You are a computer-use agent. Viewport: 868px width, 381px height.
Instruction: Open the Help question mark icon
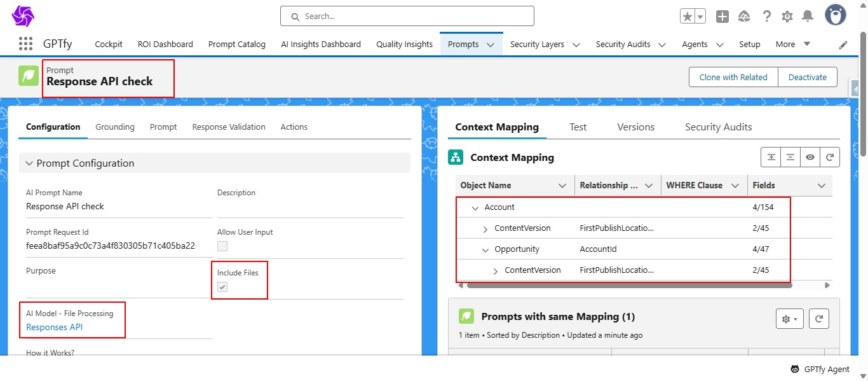[767, 17]
